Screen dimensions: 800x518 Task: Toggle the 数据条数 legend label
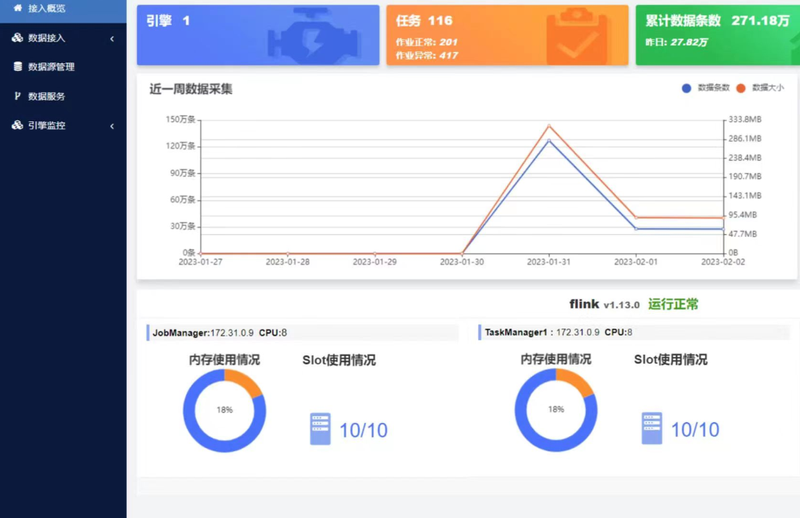pyautogui.click(x=714, y=88)
